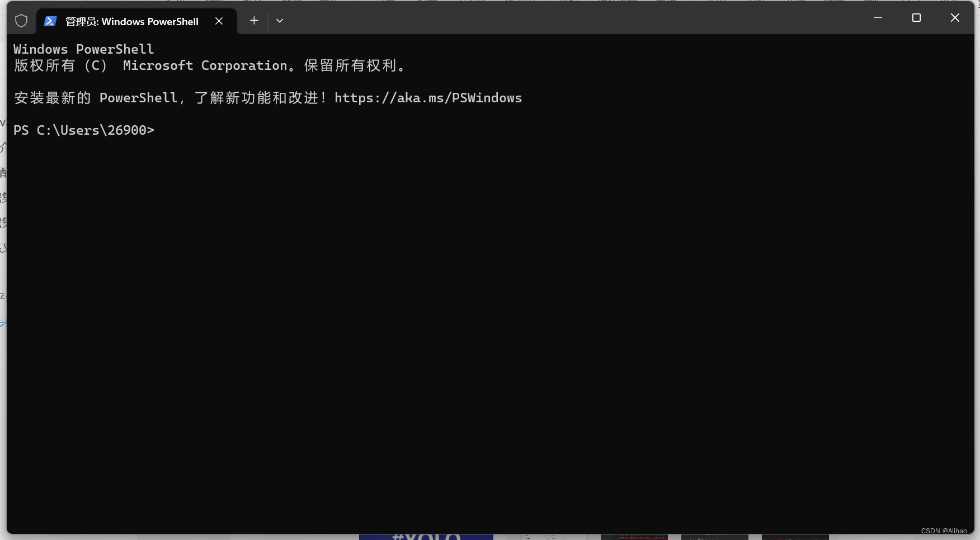This screenshot has width=980, height=540.
Task: Click the CSDN @Alihao watermark text
Action: pos(944,531)
